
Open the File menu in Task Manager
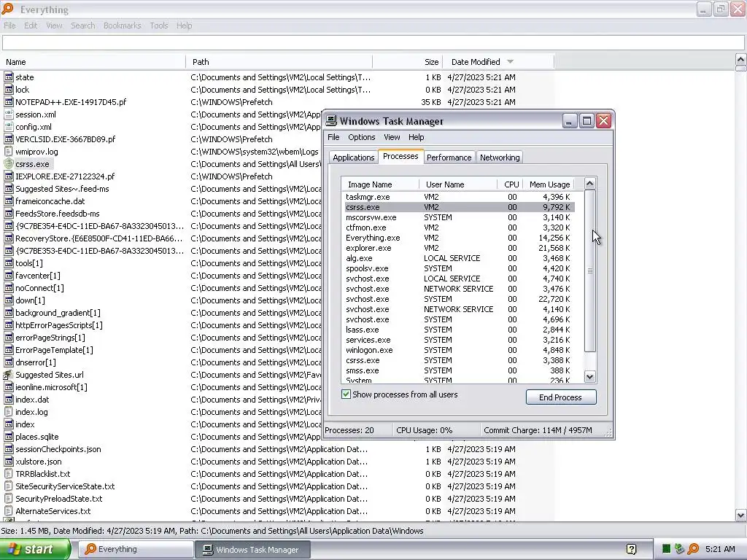click(x=333, y=137)
